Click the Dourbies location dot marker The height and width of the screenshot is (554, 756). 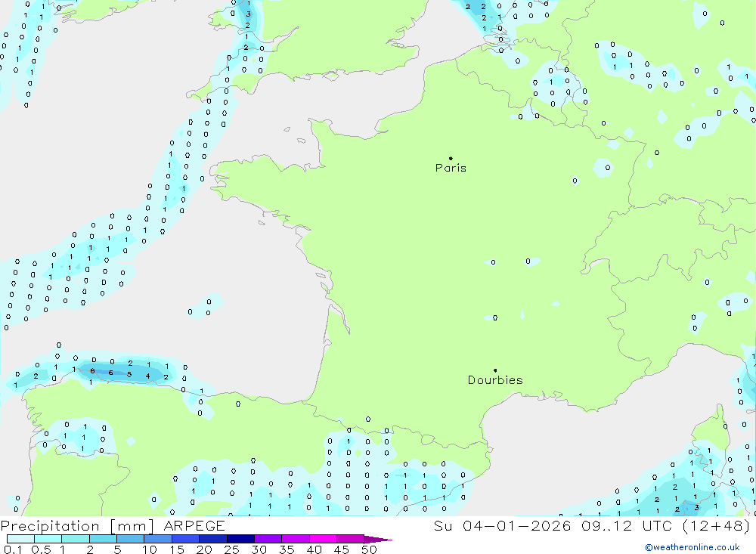tap(495, 370)
